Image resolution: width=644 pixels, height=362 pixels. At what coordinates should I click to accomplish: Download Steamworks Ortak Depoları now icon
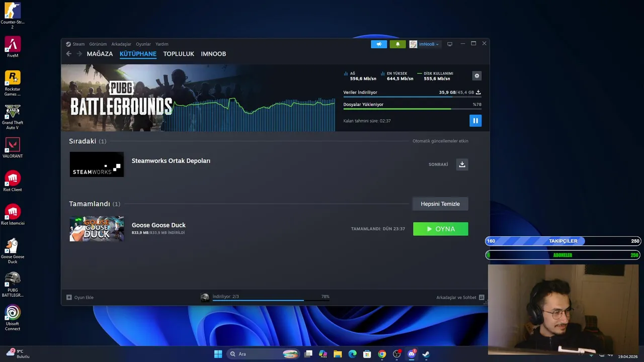tap(462, 164)
